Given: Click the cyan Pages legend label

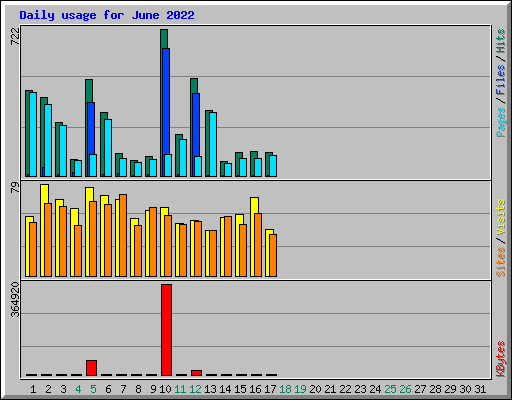Looking at the screenshot, I should click(500, 122).
